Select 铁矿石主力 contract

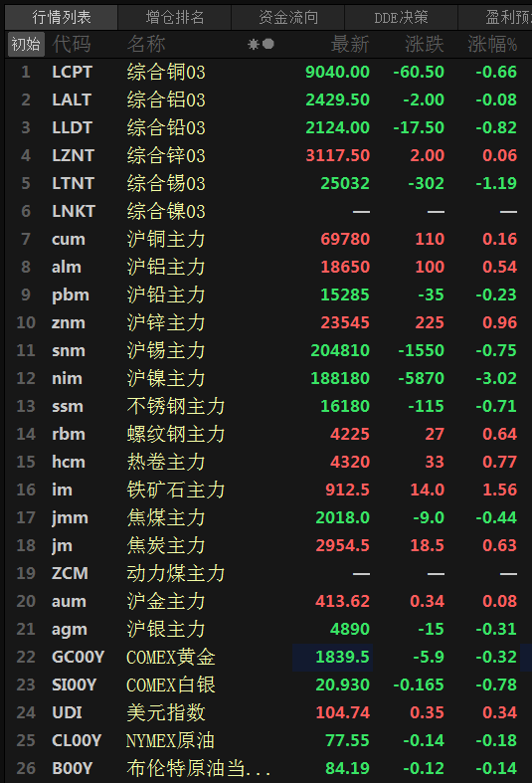[x=176, y=489]
